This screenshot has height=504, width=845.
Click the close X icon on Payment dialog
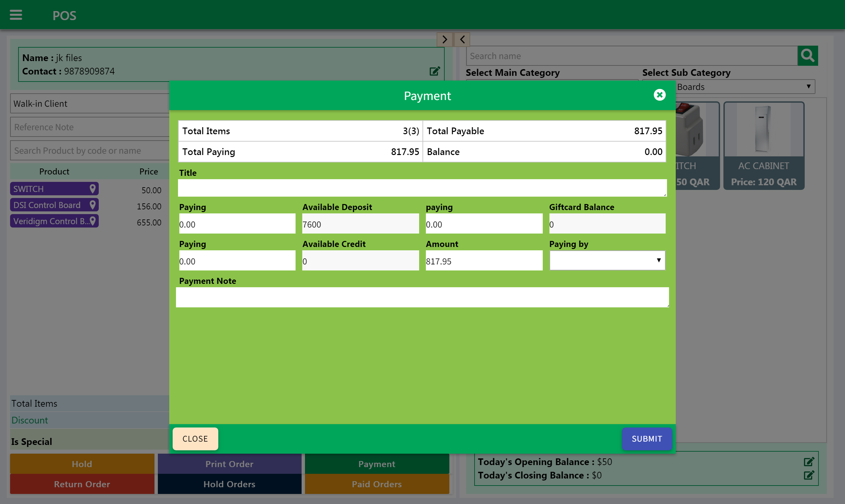(x=659, y=95)
